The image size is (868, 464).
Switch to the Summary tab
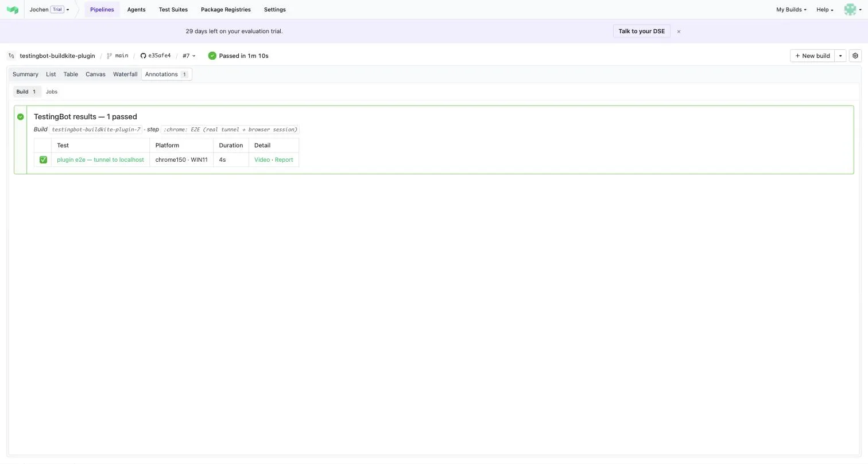[25, 75]
